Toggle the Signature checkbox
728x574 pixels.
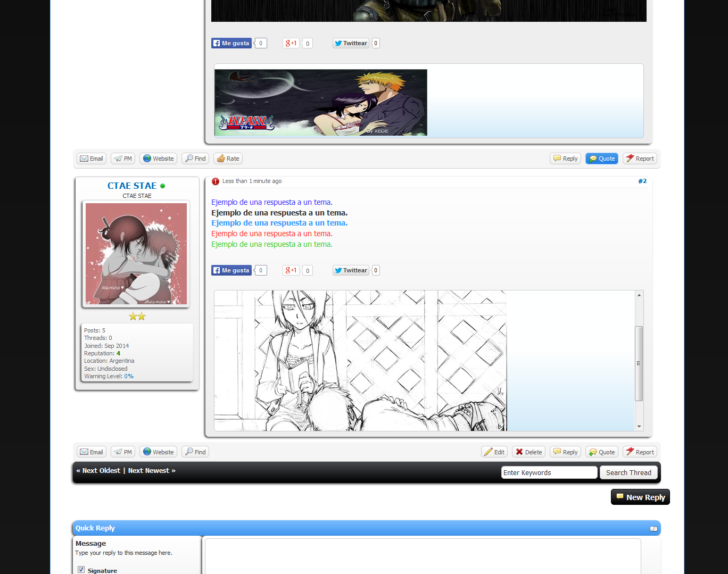(81, 570)
